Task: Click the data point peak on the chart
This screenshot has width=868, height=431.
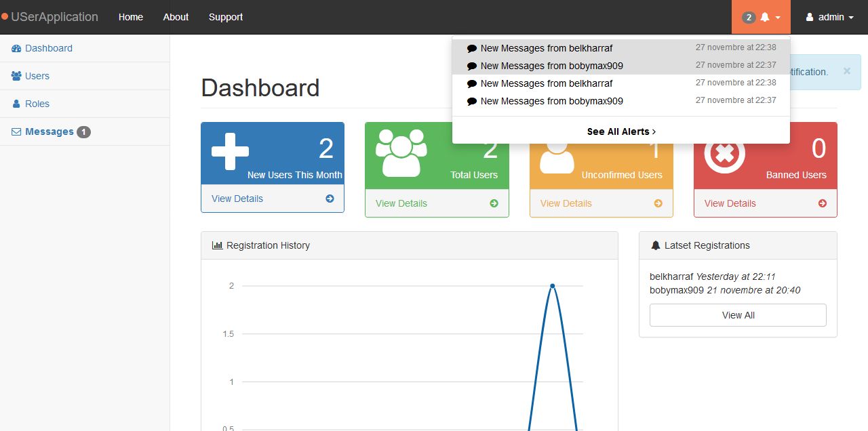Action: tap(552, 286)
